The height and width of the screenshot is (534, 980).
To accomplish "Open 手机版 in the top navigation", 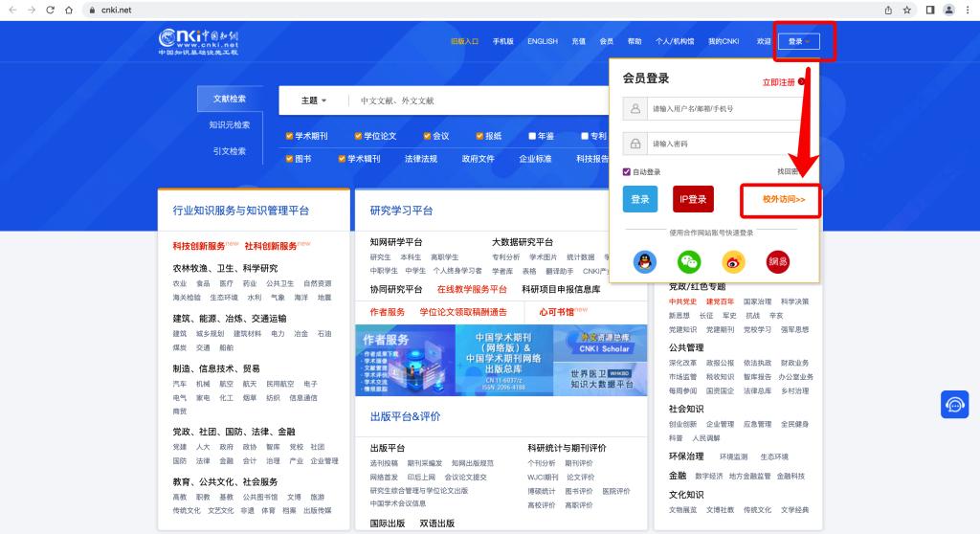I will [502, 41].
